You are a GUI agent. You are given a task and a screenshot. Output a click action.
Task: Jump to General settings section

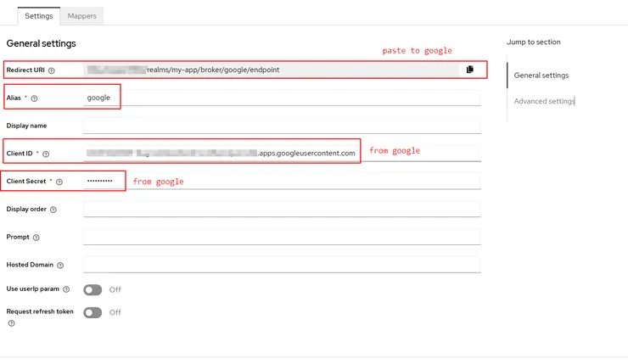pyautogui.click(x=541, y=76)
